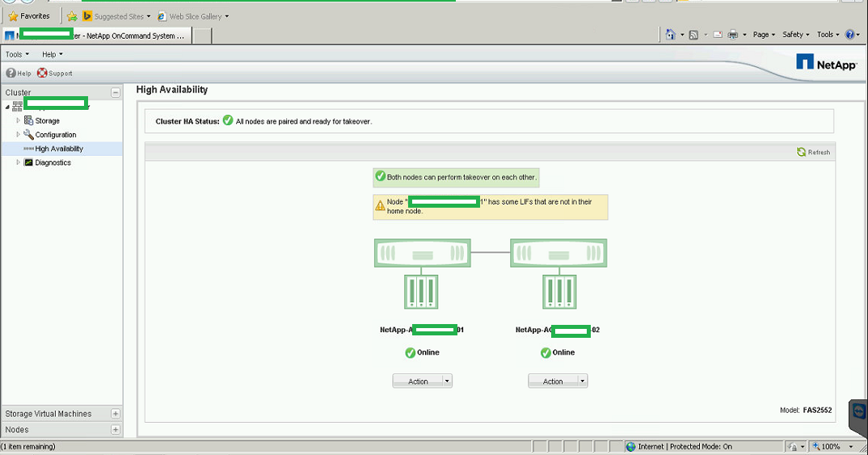The height and width of the screenshot is (455, 868).
Task: Click the Support lifebuoy button
Action: (x=55, y=73)
